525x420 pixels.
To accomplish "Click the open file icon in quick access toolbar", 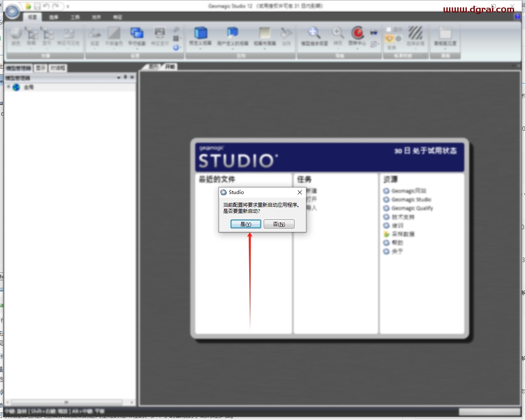I will (28, 6).
